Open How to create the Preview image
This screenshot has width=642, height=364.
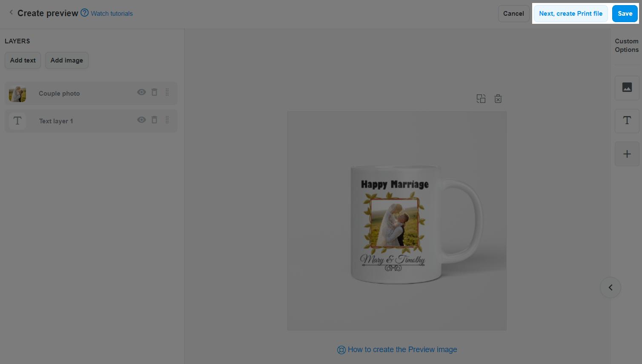402,350
